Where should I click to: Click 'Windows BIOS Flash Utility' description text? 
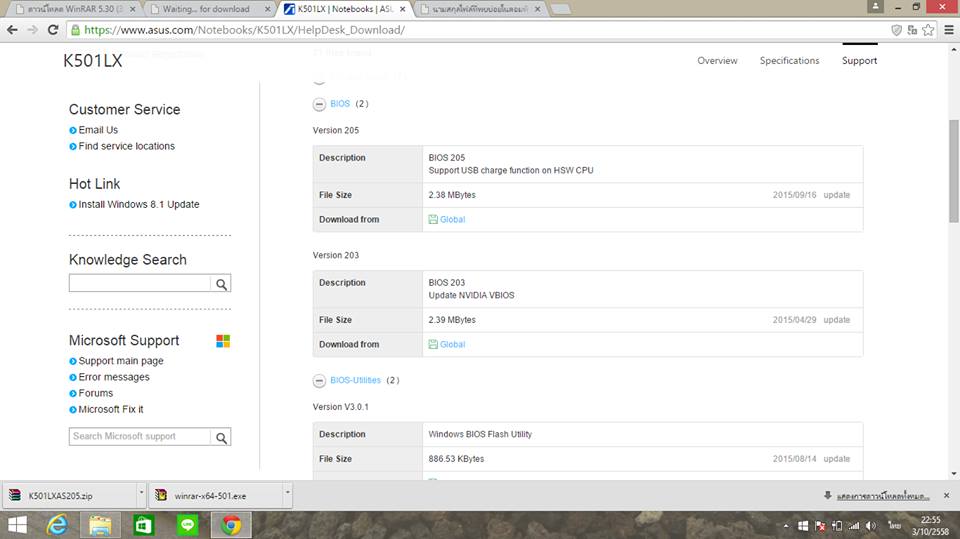pyautogui.click(x=480, y=434)
